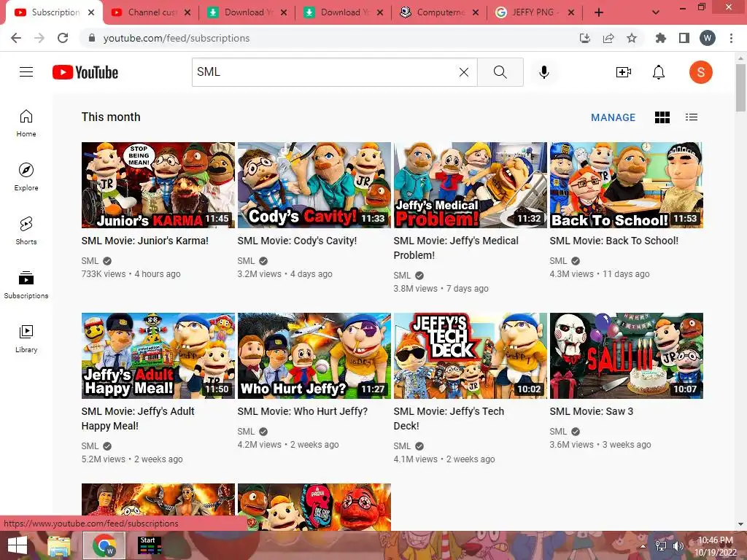Close the JEFFY PNG tab

pos(571,12)
